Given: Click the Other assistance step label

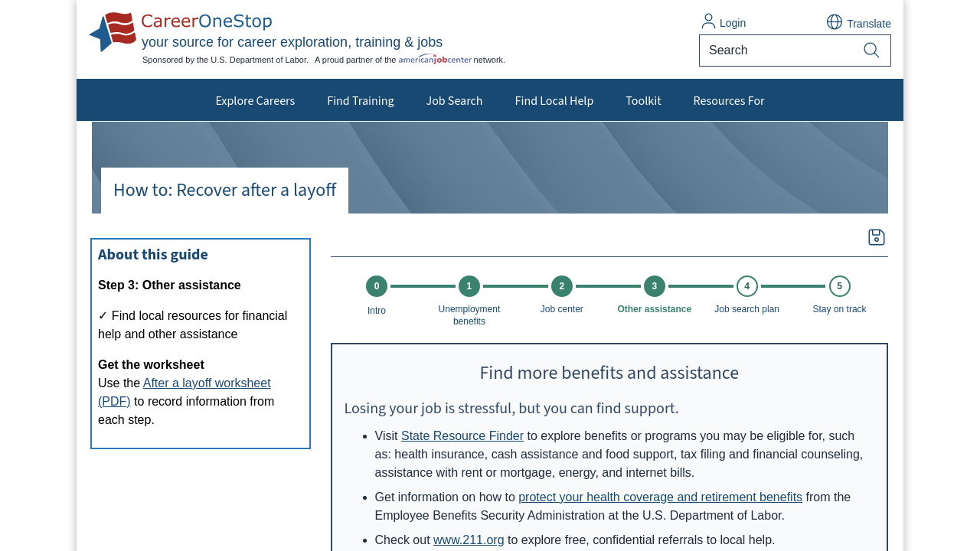Looking at the screenshot, I should (x=655, y=309).
